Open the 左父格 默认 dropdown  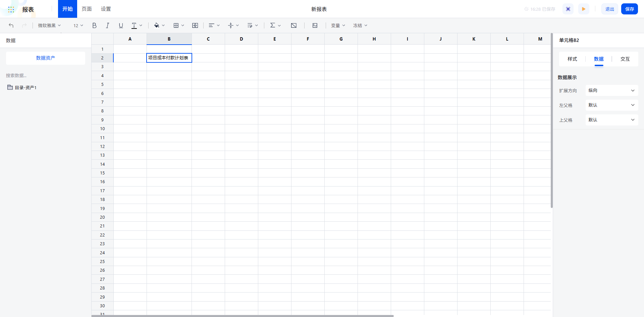612,105
